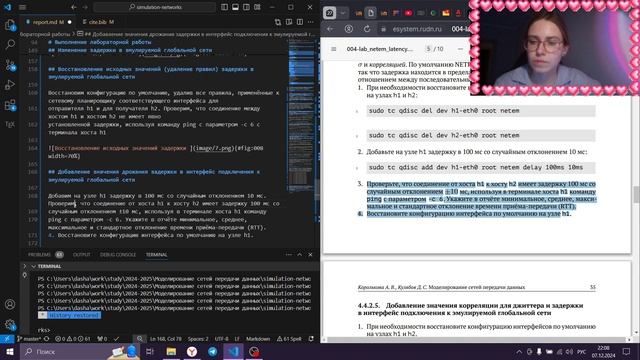Select the active document tab in browser
The width and height of the screenshot is (640, 360).
[371, 13]
